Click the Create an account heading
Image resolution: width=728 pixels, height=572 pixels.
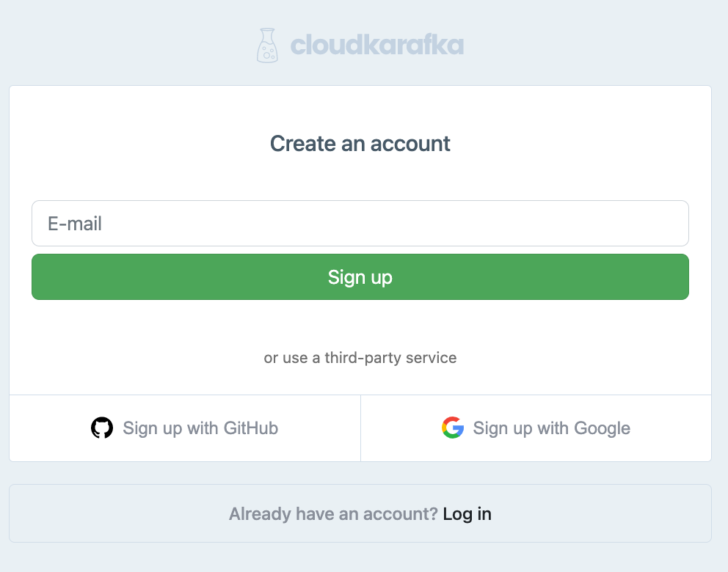point(360,143)
